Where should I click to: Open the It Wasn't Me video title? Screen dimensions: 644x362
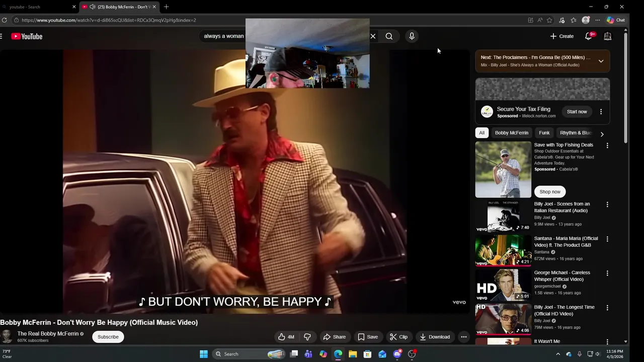(x=547, y=341)
